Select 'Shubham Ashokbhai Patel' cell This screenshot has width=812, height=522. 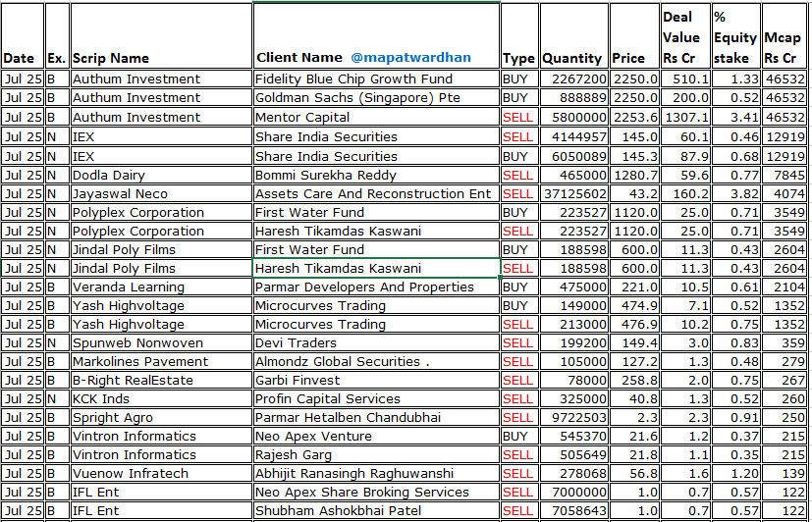pos(376,510)
